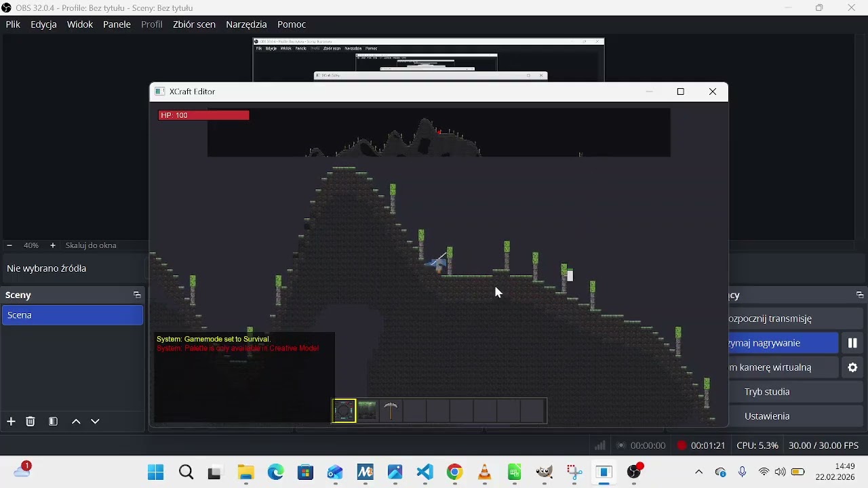Float the controls dock panel on right
The height and width of the screenshot is (488, 868).
860,295
